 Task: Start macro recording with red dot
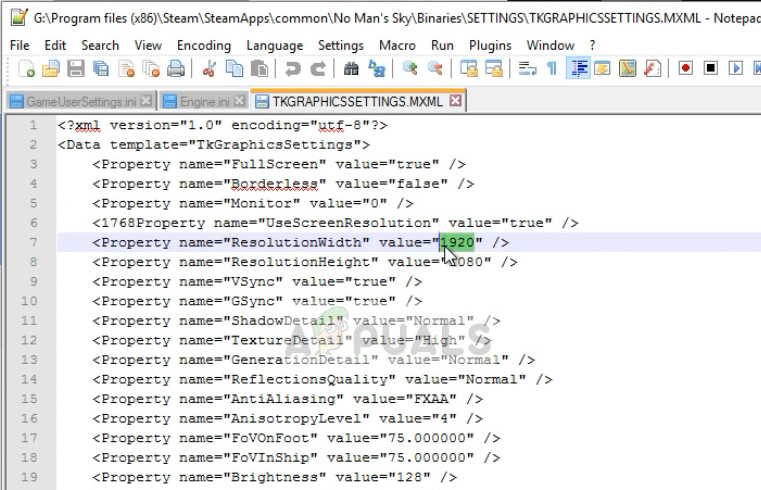click(x=686, y=69)
